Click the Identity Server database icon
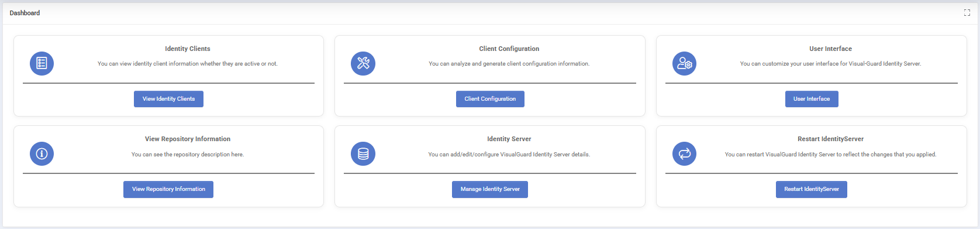 click(363, 153)
